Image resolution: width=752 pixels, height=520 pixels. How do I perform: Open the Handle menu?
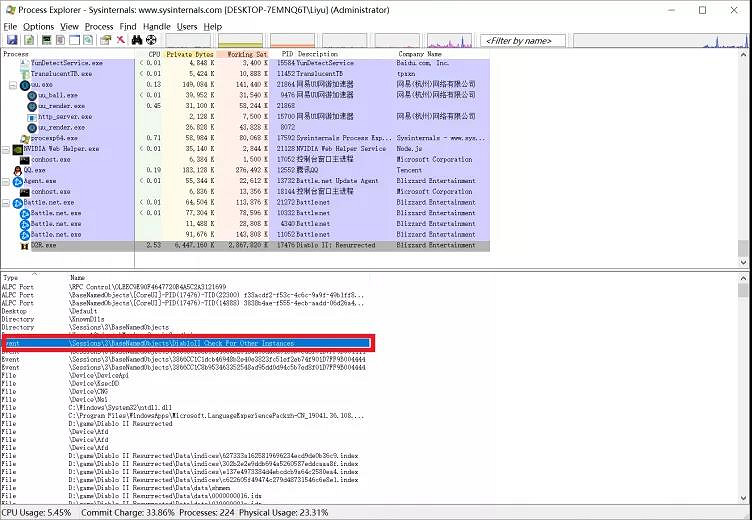(156, 26)
